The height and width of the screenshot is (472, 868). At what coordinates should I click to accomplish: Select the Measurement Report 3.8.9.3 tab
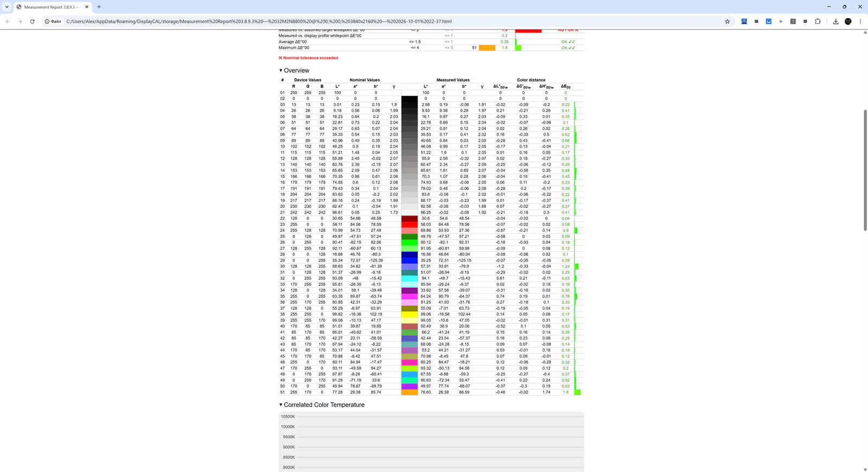coord(49,7)
